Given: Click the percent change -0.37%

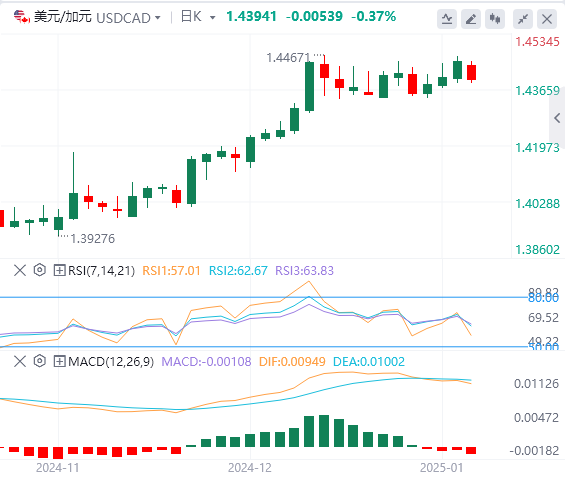Looking at the screenshot, I should click(374, 17).
